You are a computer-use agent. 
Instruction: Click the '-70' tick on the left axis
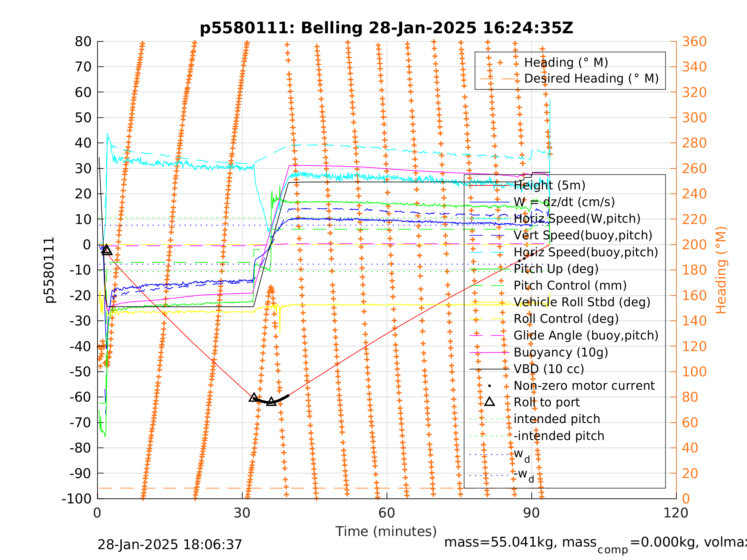click(x=80, y=422)
